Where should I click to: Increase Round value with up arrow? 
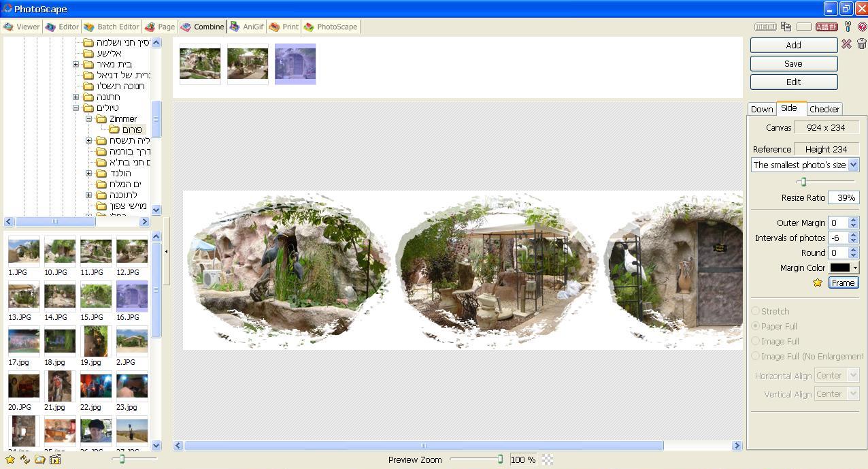point(854,250)
